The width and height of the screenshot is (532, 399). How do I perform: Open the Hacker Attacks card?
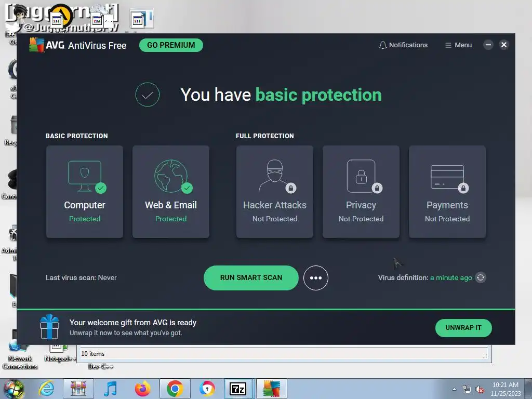point(275,192)
